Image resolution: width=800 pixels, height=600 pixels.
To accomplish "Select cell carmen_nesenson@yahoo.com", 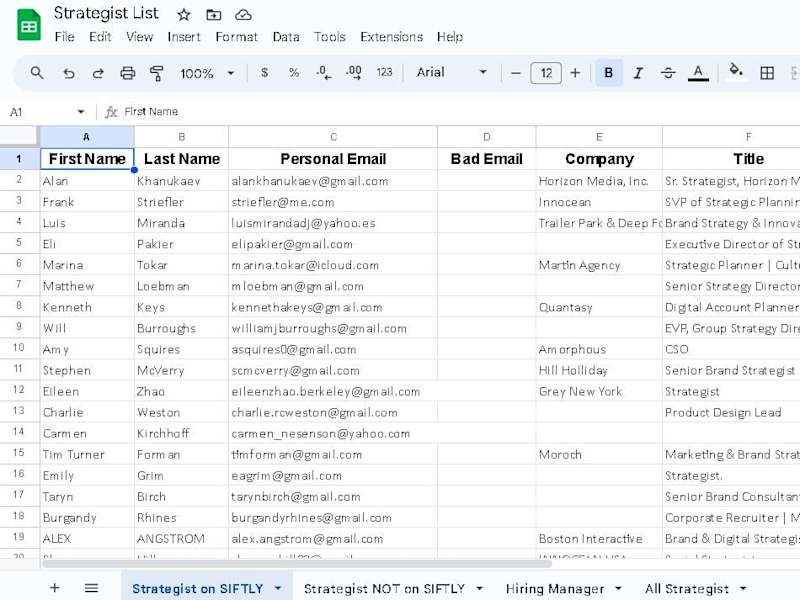I will (333, 433).
